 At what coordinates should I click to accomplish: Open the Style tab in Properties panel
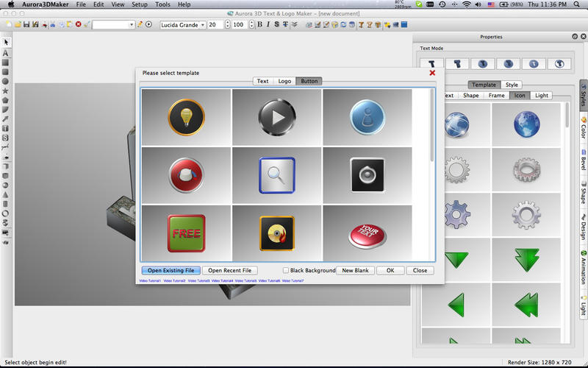(512, 85)
